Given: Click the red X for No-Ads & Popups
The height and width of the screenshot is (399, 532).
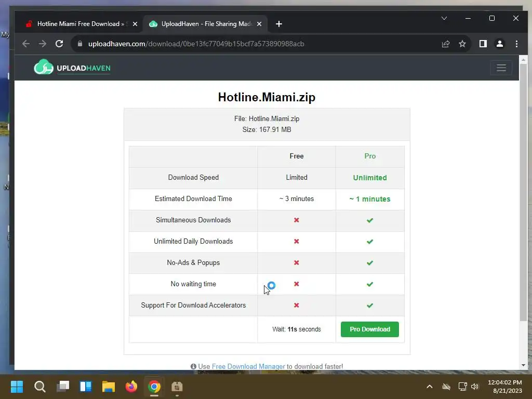Looking at the screenshot, I should coord(297,262).
